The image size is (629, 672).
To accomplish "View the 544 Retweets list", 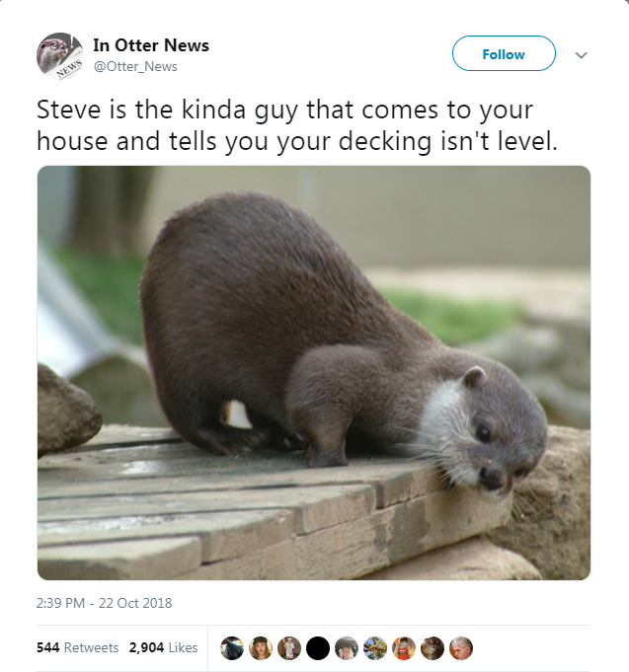I will pyautogui.click(x=78, y=647).
